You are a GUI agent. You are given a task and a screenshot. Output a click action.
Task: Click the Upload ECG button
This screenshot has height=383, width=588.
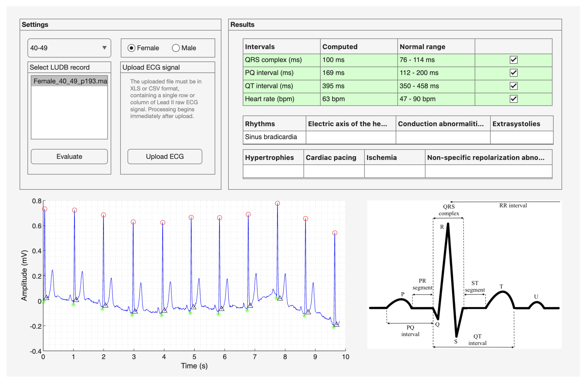tap(165, 156)
